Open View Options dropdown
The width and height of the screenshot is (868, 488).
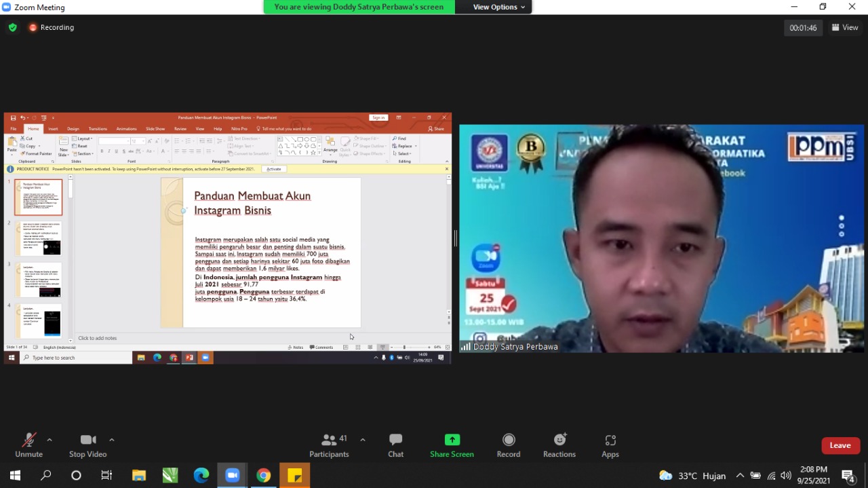coord(499,7)
